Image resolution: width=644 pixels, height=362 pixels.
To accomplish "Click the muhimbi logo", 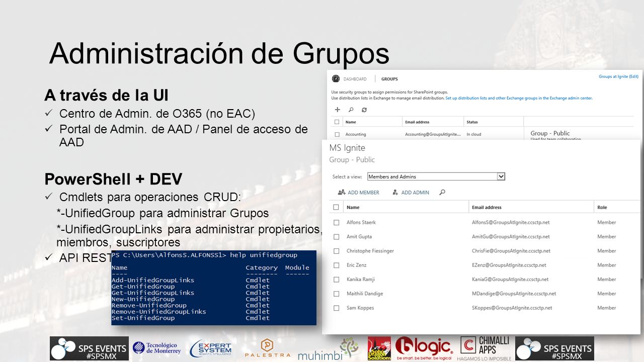I will pyautogui.click(x=329, y=349).
